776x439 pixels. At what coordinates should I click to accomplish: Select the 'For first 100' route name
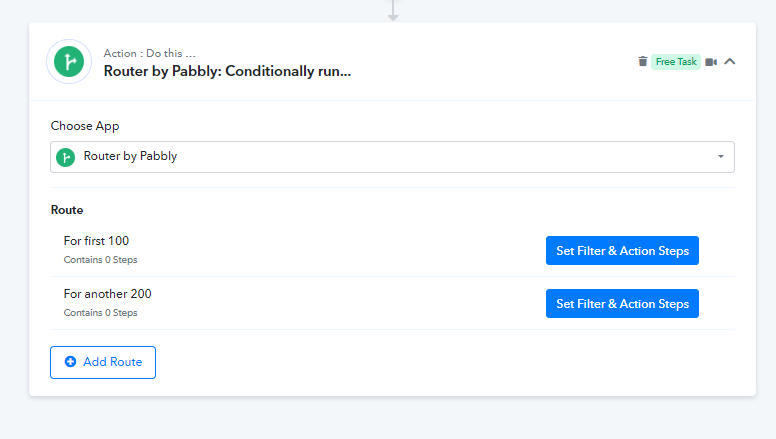[96, 241]
